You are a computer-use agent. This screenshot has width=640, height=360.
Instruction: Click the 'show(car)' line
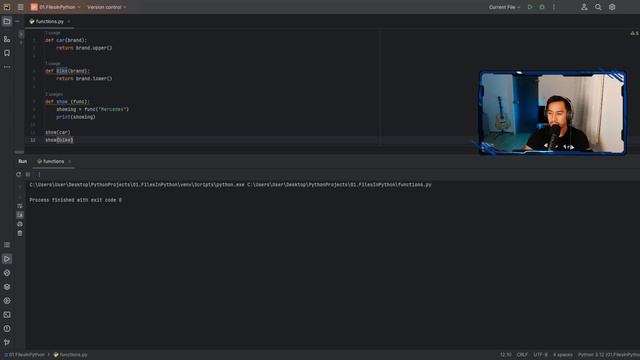tap(58, 133)
